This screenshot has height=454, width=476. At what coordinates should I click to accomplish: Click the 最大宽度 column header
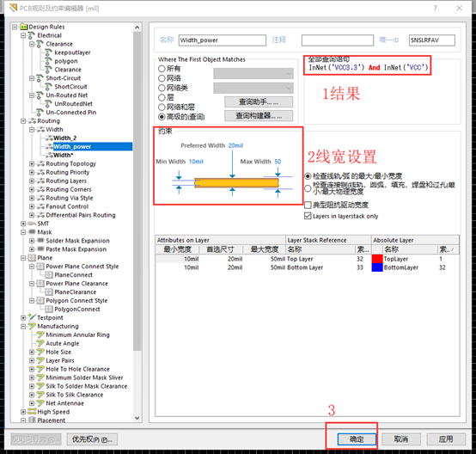(264, 249)
